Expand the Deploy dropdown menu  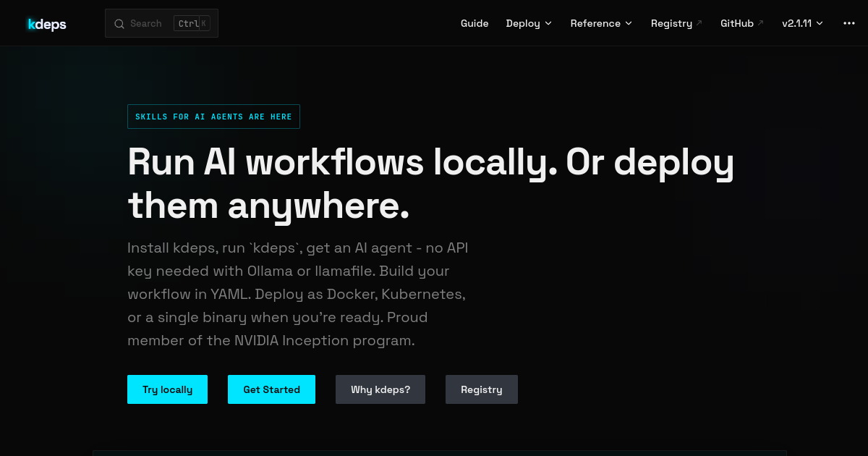pos(529,23)
